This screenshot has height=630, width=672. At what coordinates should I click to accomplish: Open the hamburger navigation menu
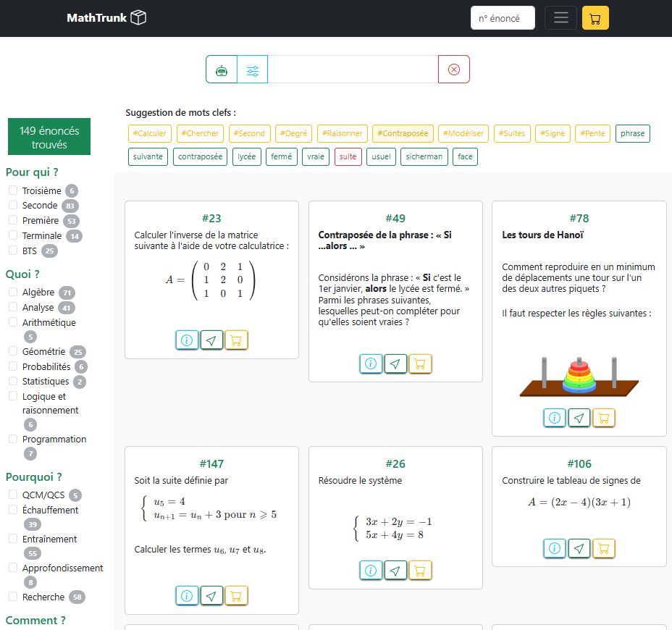(560, 18)
